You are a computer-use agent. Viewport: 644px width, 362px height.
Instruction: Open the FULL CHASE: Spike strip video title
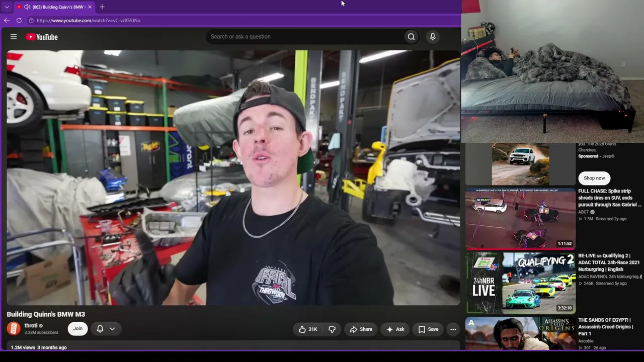point(610,198)
